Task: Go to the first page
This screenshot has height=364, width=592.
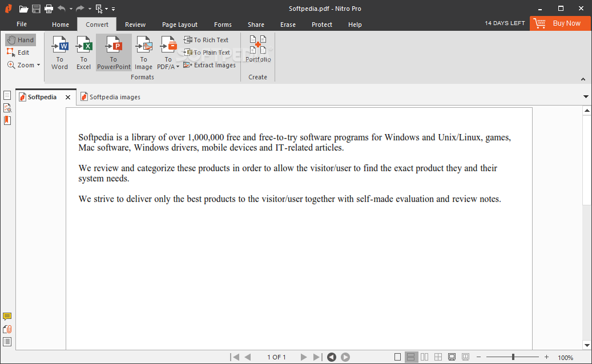Action: 235,357
